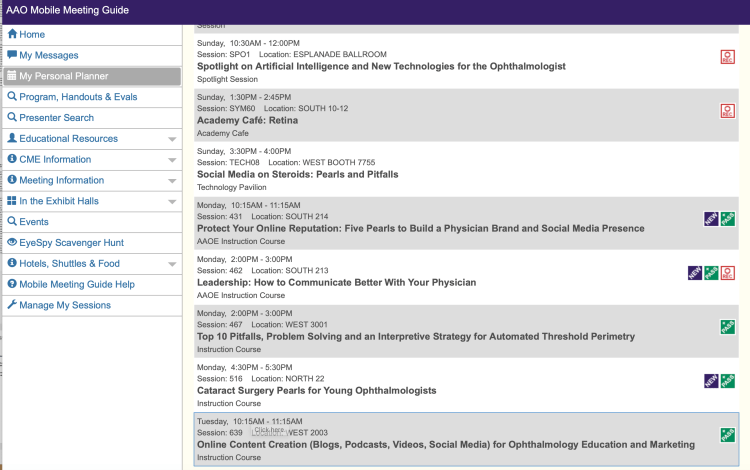Open Protect Your Online Reputation session title
This screenshot has height=470, width=750.
pos(420,229)
